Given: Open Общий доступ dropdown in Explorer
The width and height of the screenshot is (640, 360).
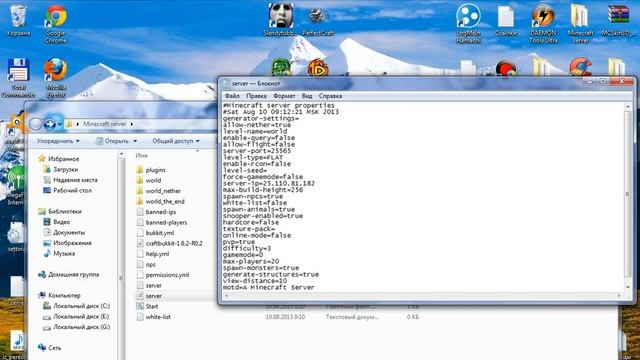Looking at the screenshot, I should (x=176, y=141).
